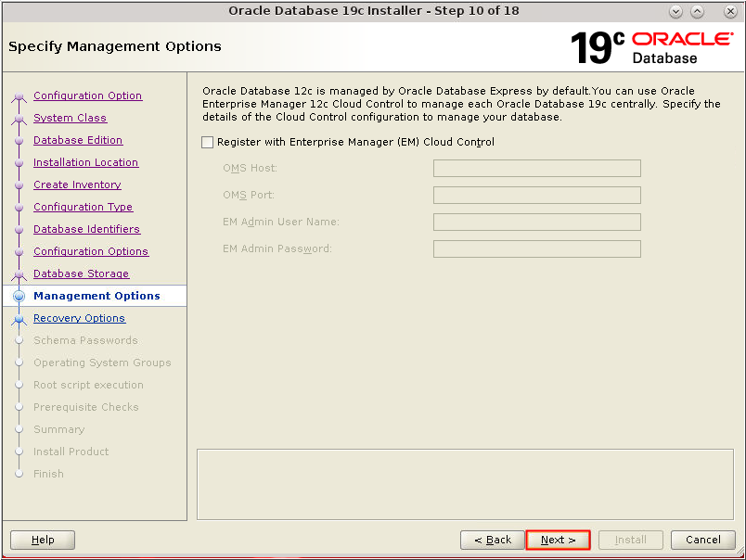
Task: Click the OMS Host input field
Action: [x=536, y=168]
